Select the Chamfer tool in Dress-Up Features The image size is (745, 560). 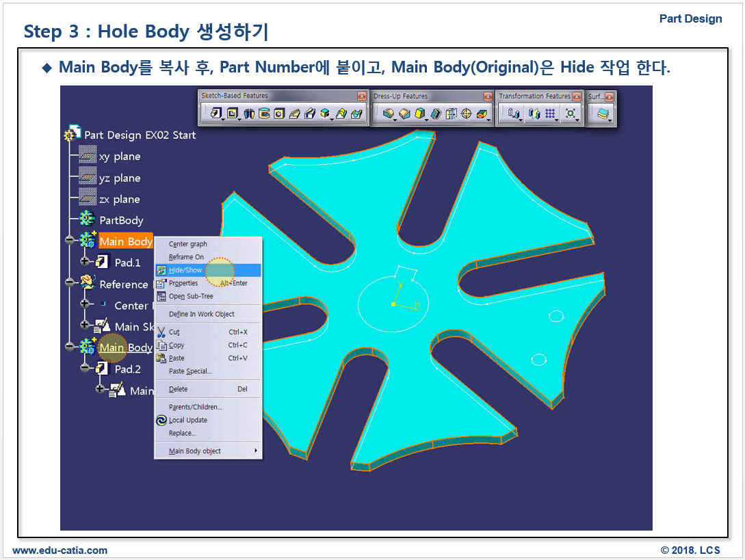[404, 114]
